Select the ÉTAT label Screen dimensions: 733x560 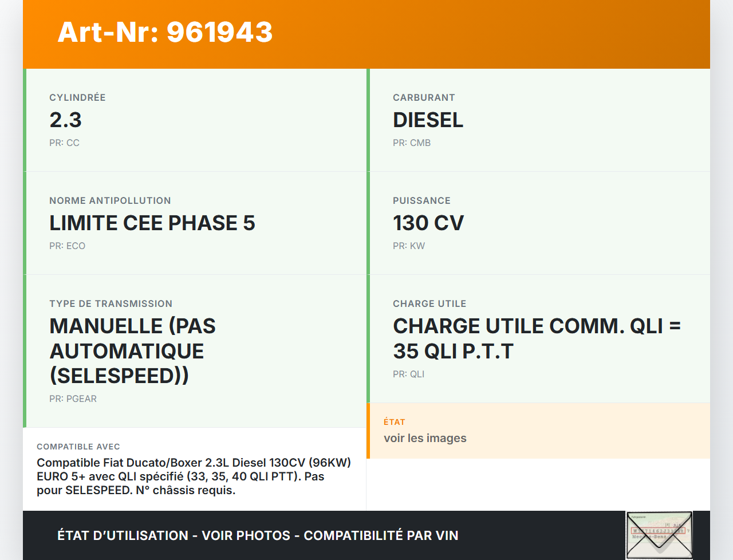coord(395,422)
